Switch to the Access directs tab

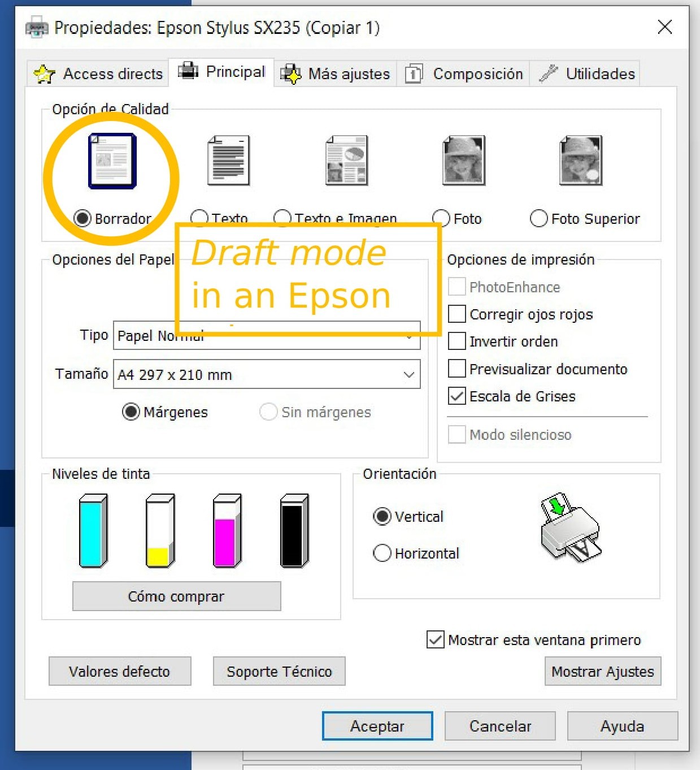point(98,74)
